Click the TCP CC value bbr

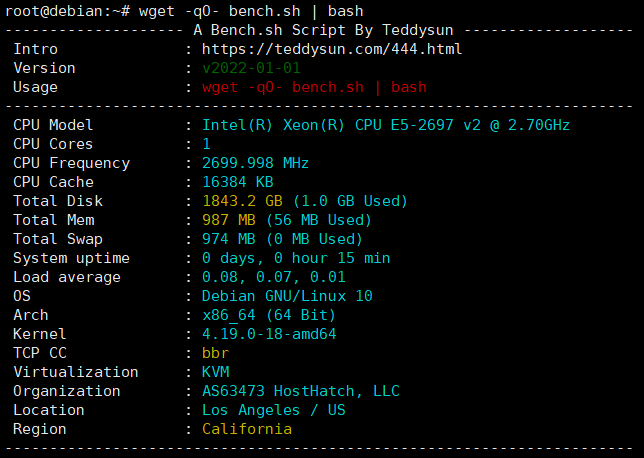tap(215, 353)
